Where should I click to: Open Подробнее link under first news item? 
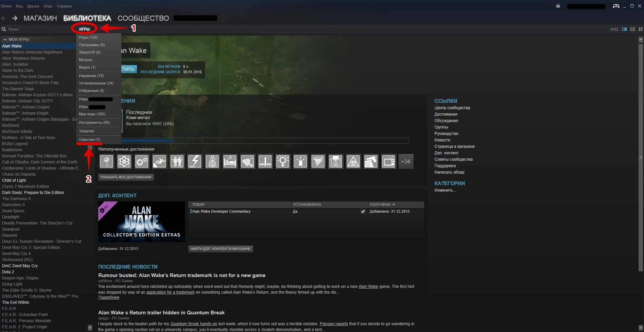pos(109,297)
